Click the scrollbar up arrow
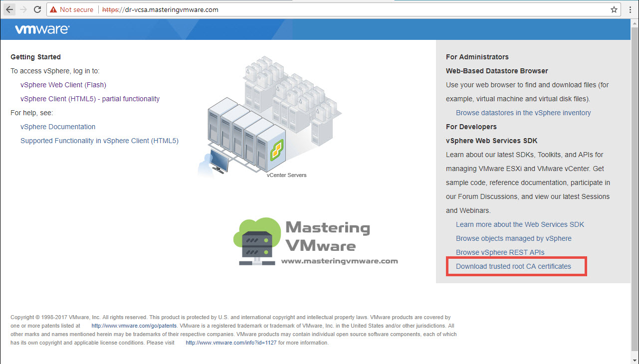The image size is (639, 364). coord(635,23)
